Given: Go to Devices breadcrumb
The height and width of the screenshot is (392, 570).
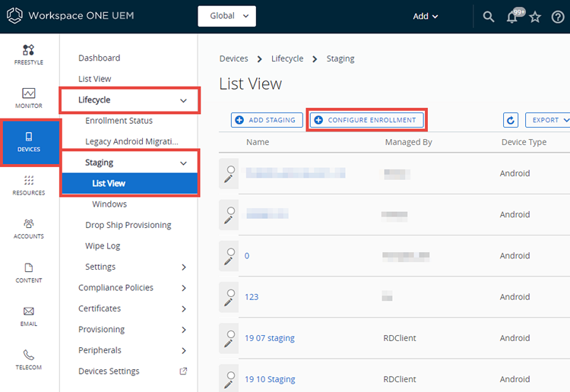Looking at the screenshot, I should pos(234,58).
